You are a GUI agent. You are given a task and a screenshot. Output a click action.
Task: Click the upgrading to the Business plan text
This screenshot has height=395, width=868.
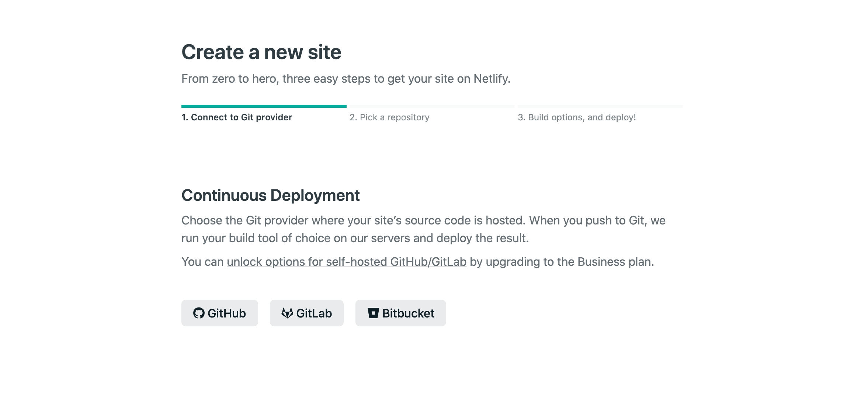570,262
